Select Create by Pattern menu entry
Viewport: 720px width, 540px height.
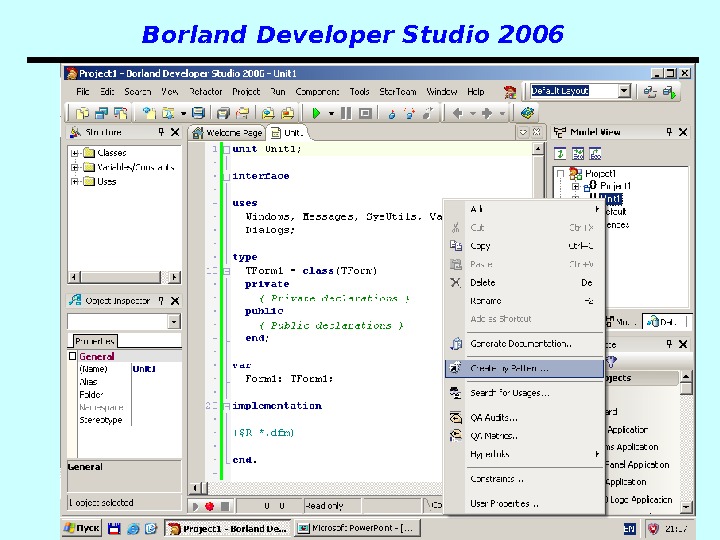(524, 368)
